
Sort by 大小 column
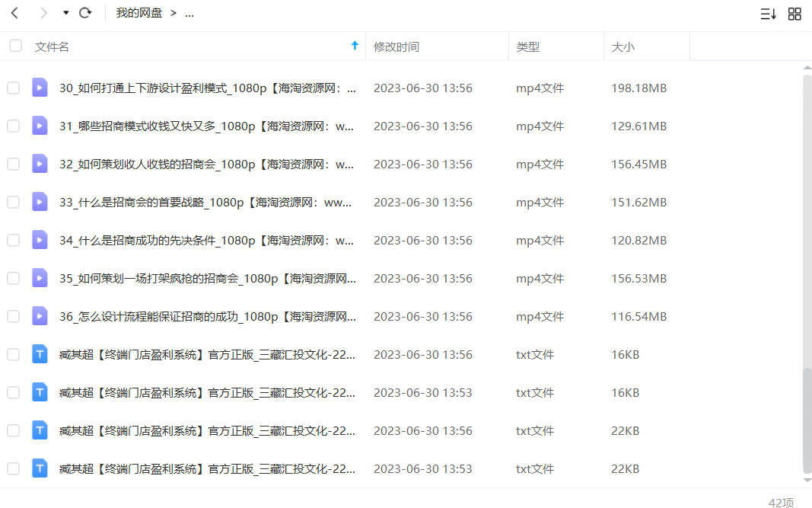(x=623, y=46)
